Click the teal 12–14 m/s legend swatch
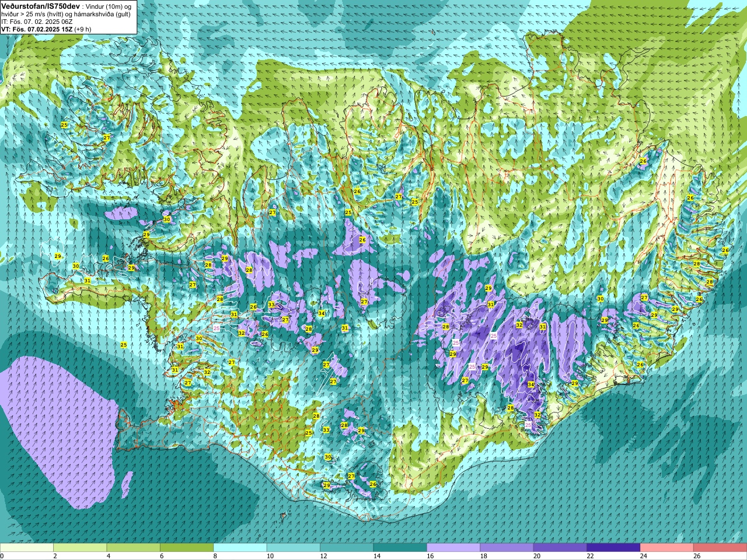This screenshot has height=560, width=747. tap(347, 548)
